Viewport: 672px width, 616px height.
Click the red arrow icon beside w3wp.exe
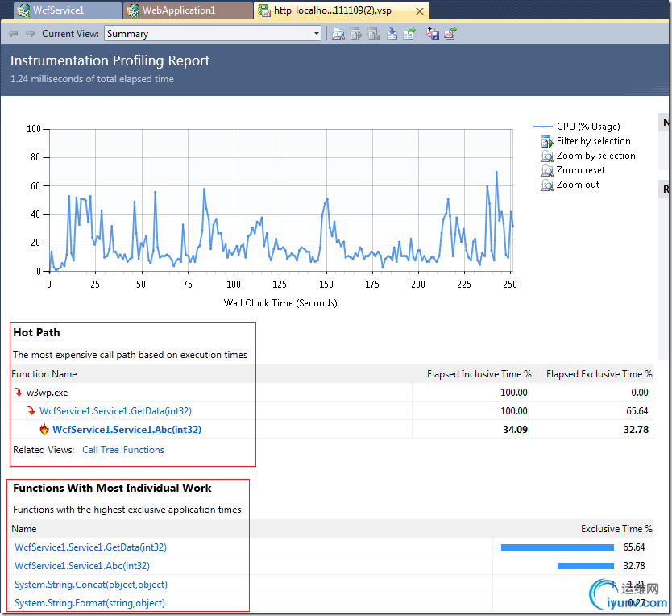(x=19, y=392)
